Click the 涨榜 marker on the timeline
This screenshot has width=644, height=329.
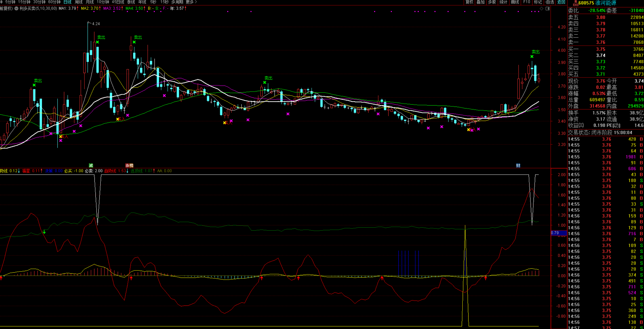point(129,165)
